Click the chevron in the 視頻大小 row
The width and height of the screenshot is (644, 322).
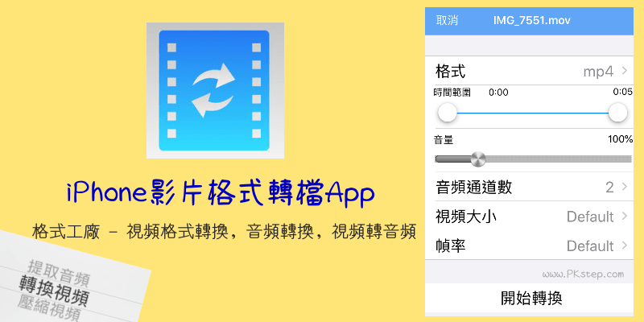tap(625, 216)
